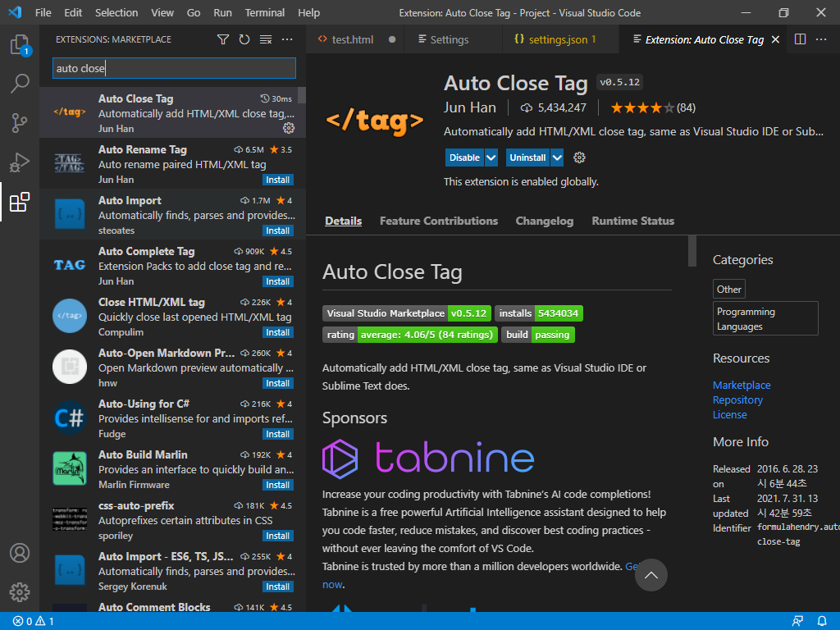840x630 pixels.
Task: Click the scroll-to-top round arrow button
Action: click(651, 575)
